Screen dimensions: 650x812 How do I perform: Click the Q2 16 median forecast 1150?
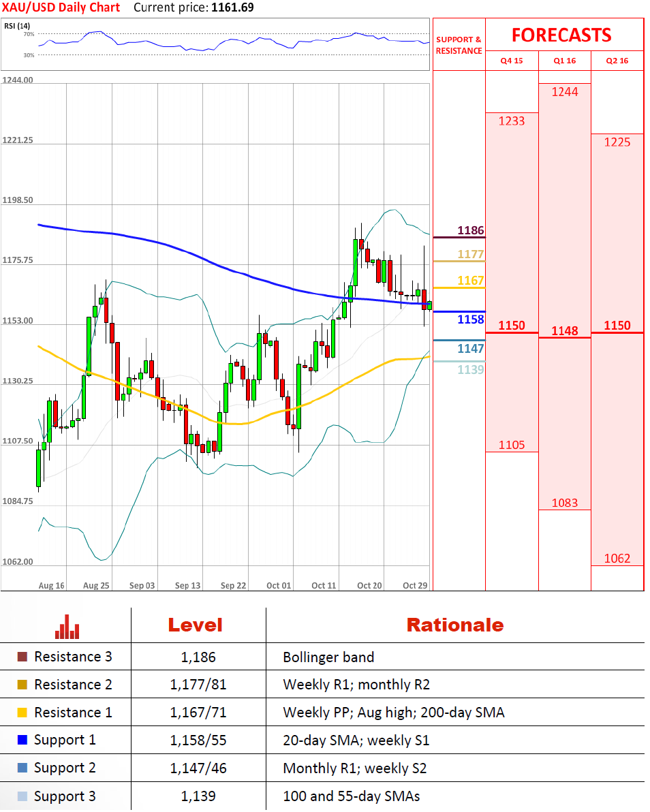coord(617,326)
